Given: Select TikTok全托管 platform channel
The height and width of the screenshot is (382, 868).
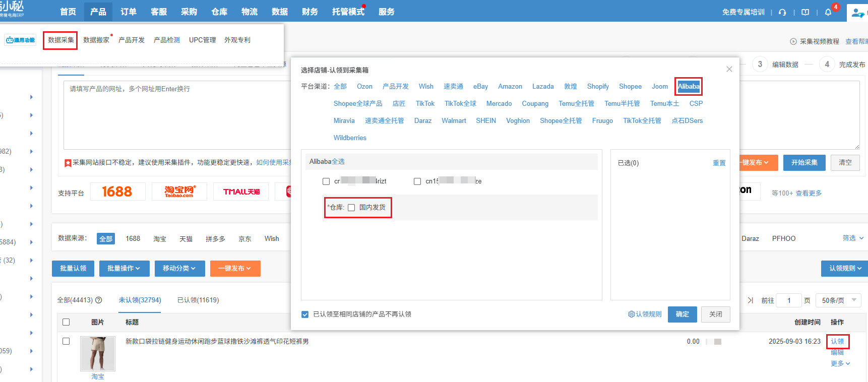Looking at the screenshot, I should coord(642,120).
